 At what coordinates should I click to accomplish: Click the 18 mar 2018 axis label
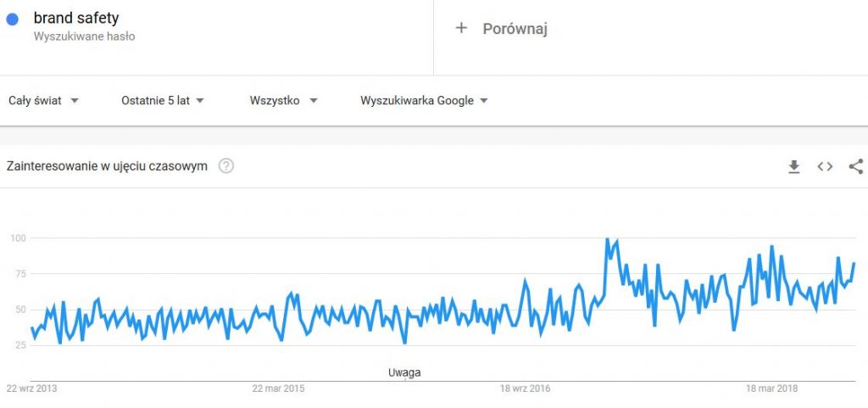(x=772, y=388)
